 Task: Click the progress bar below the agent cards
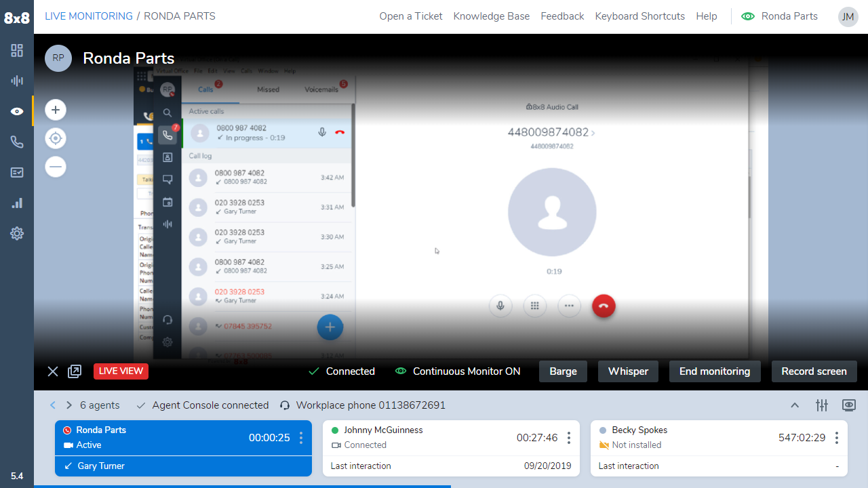pyautogui.click(x=242, y=486)
